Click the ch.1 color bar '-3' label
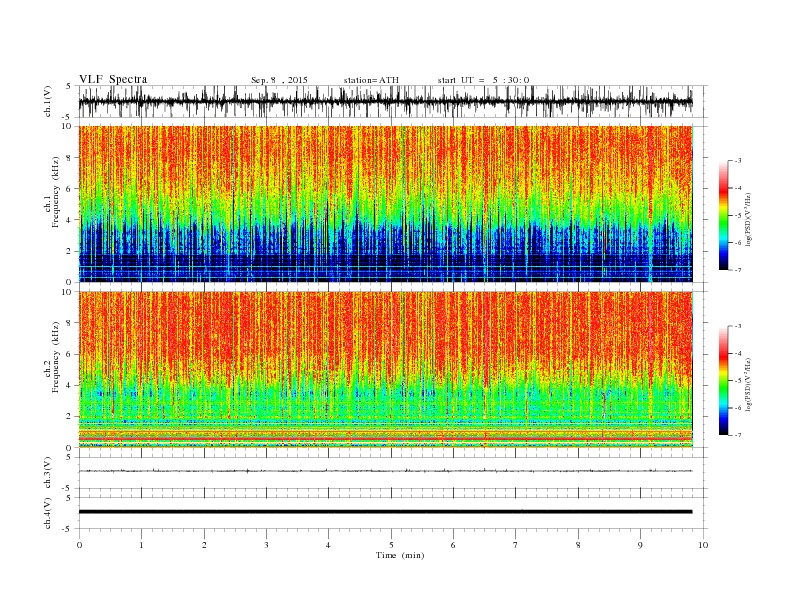This screenshot has width=792, height=612. click(x=737, y=161)
